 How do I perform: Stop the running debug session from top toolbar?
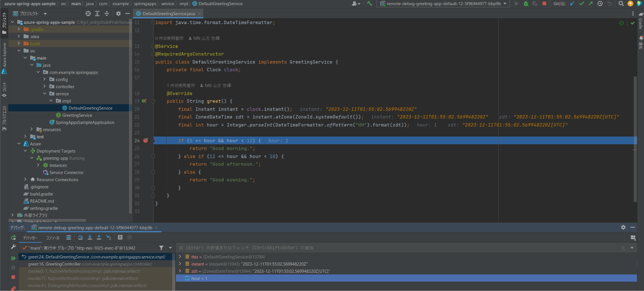click(544, 4)
